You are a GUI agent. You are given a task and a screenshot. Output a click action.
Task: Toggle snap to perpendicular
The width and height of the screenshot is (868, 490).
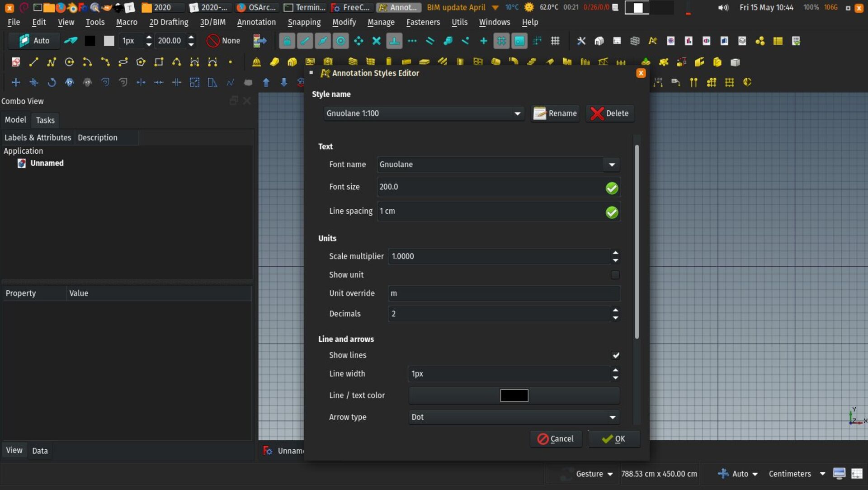pyautogui.click(x=394, y=41)
